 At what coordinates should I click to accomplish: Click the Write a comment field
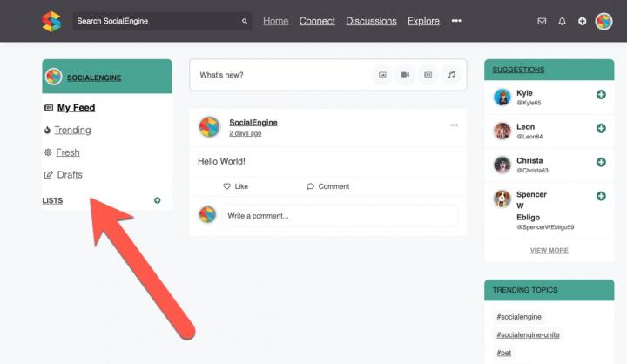pos(340,216)
